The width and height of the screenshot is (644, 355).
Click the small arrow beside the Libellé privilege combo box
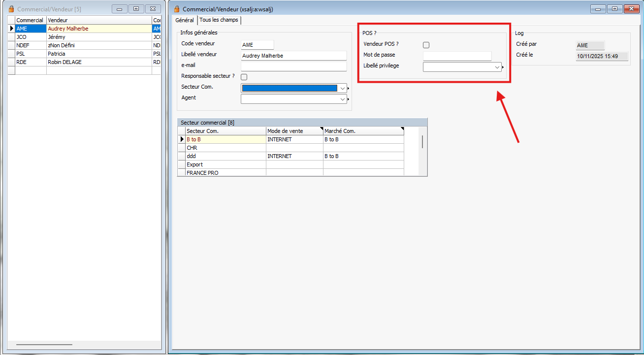tap(503, 67)
